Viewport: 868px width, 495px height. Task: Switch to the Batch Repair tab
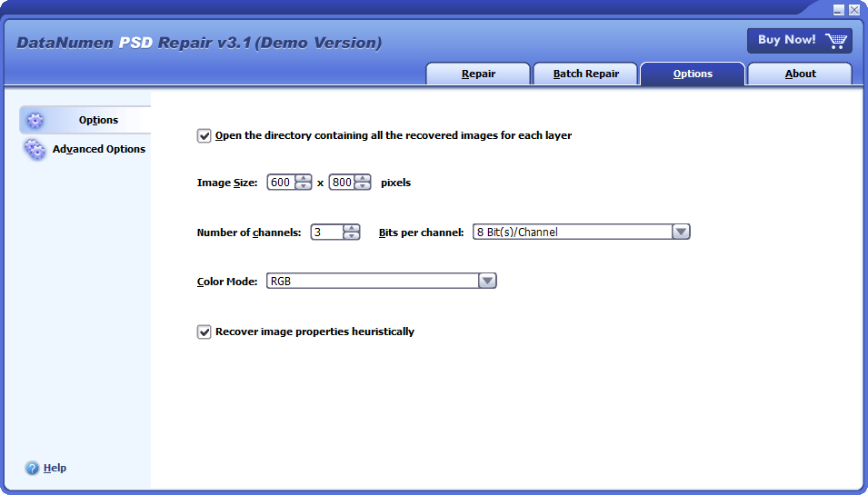[x=585, y=74]
